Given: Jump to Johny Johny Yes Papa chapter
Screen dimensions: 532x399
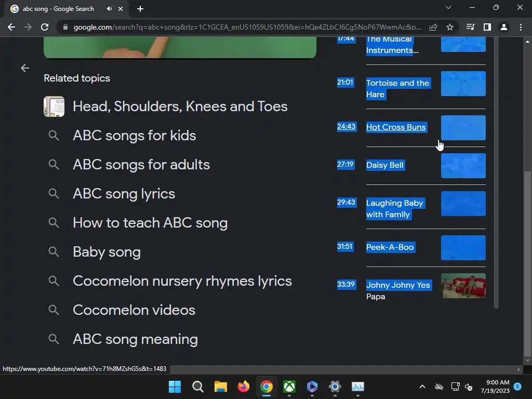Looking at the screenshot, I should click(x=398, y=291).
